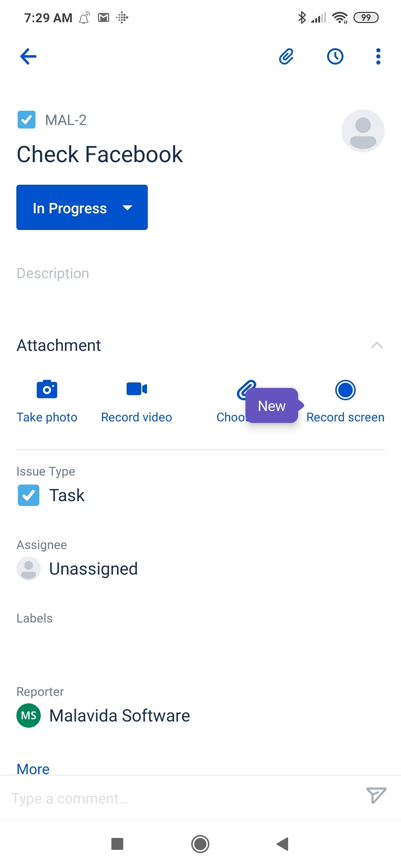Tap the blue Task checkbox icon under Issue Type
Viewport: 401px width, 868px height.
[28, 495]
